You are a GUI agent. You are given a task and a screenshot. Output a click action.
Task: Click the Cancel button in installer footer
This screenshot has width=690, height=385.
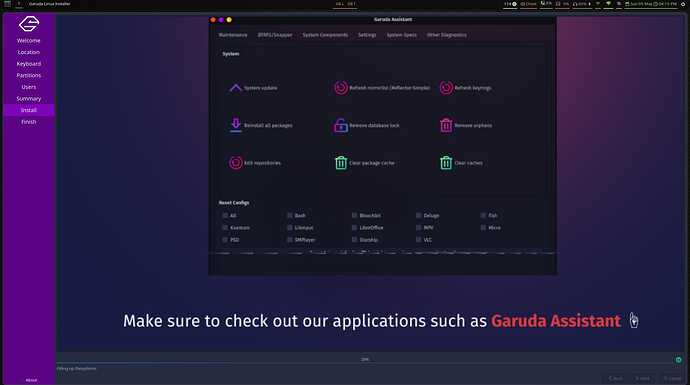click(x=672, y=378)
